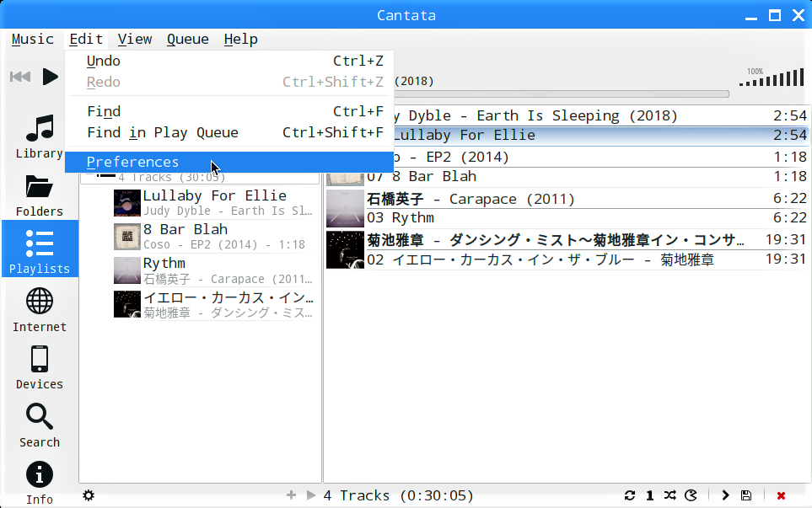This screenshot has height=508, width=812.
Task: Click the plus add-to-queue icon
Action: pyautogui.click(x=291, y=495)
